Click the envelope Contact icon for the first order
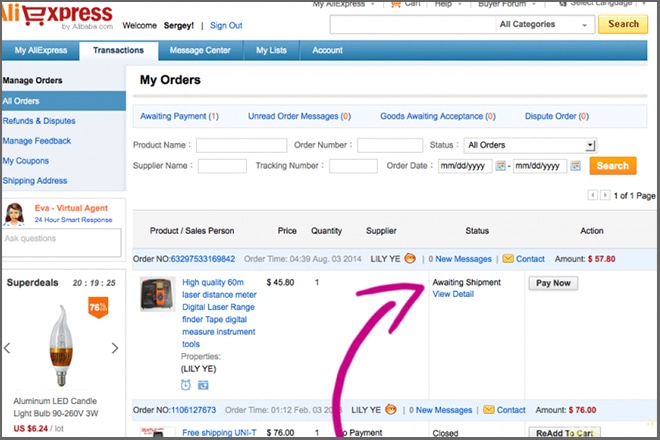 point(508,258)
